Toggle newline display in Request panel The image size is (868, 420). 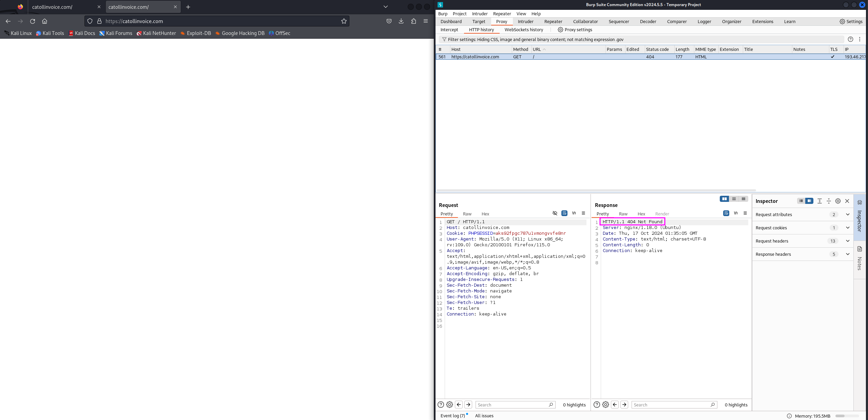click(574, 213)
